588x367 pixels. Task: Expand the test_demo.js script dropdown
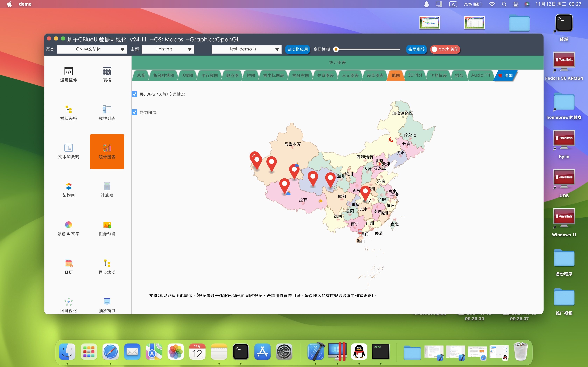246,49
